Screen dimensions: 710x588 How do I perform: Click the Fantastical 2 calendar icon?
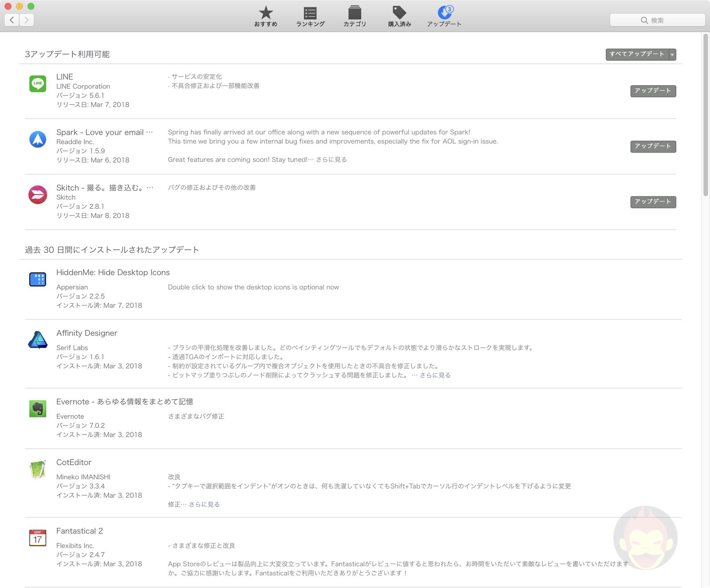point(38,537)
